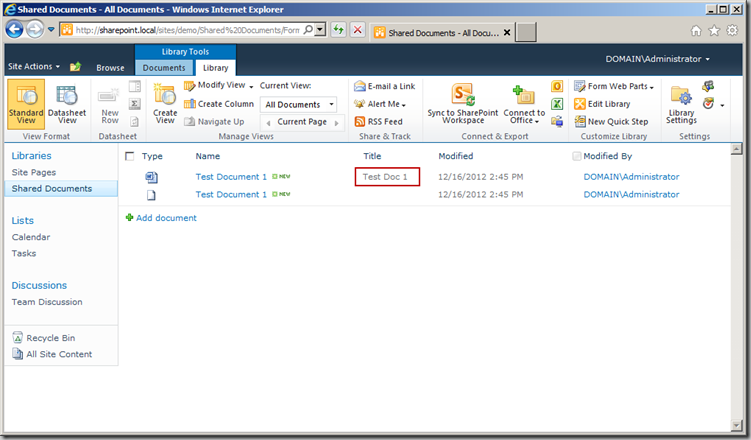
Task: Toggle the select-all checkbox in the header
Action: point(129,156)
